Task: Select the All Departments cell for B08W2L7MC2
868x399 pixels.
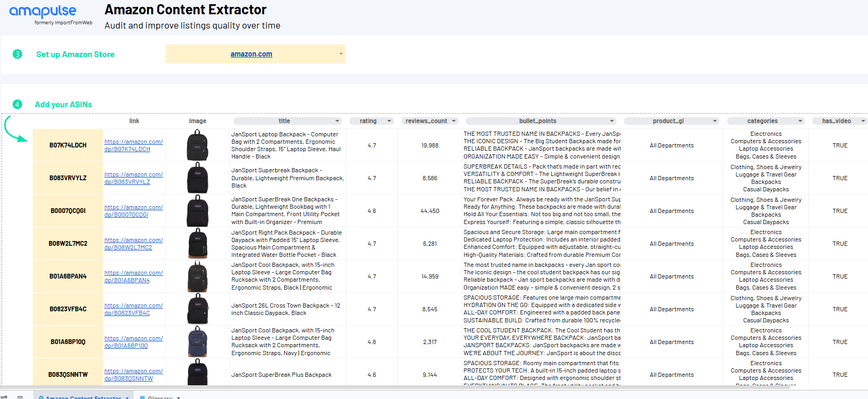Action: tap(672, 244)
